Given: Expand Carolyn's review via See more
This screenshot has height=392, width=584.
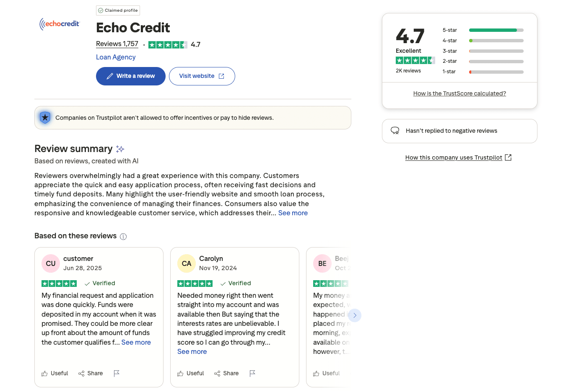Looking at the screenshot, I should click(x=192, y=351).
